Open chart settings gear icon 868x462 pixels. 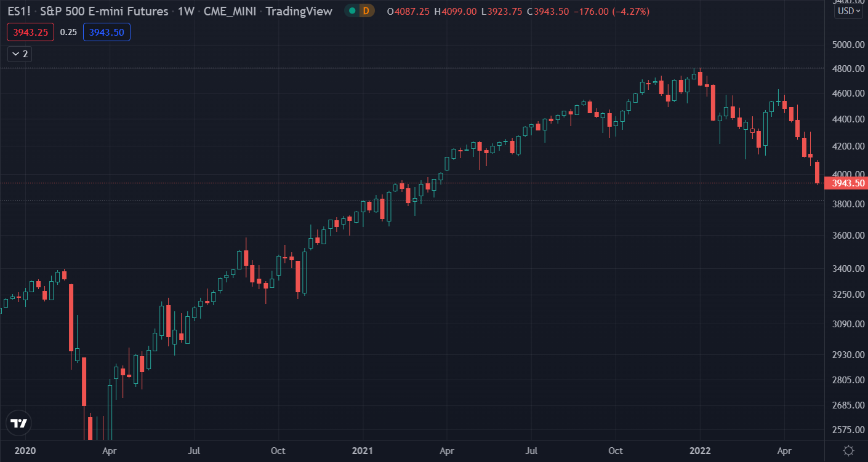(x=848, y=450)
